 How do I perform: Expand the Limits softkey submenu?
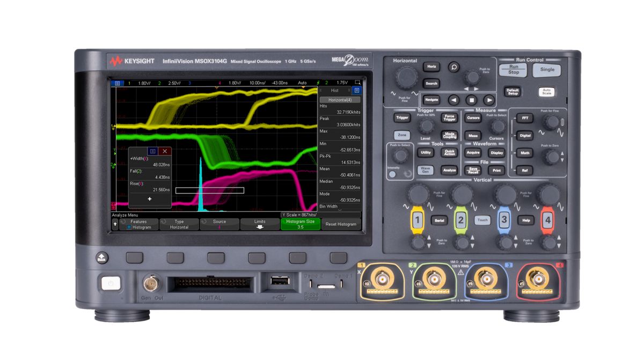(260, 224)
